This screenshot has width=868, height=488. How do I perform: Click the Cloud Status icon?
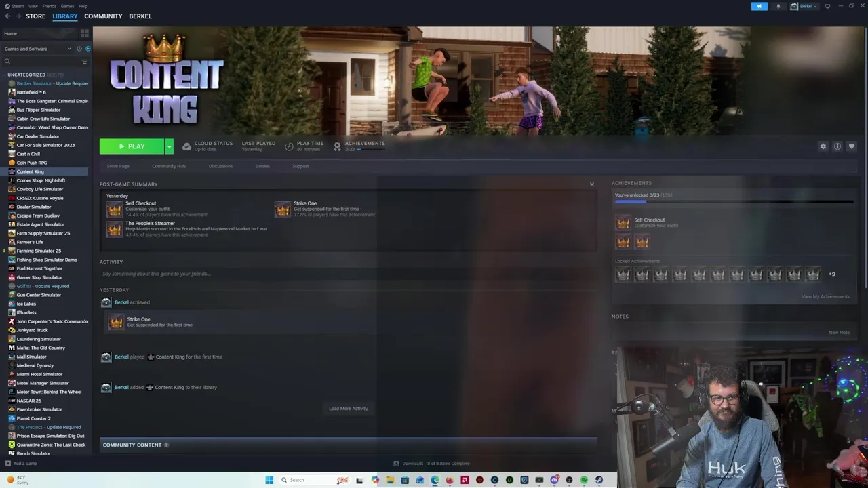(x=186, y=146)
